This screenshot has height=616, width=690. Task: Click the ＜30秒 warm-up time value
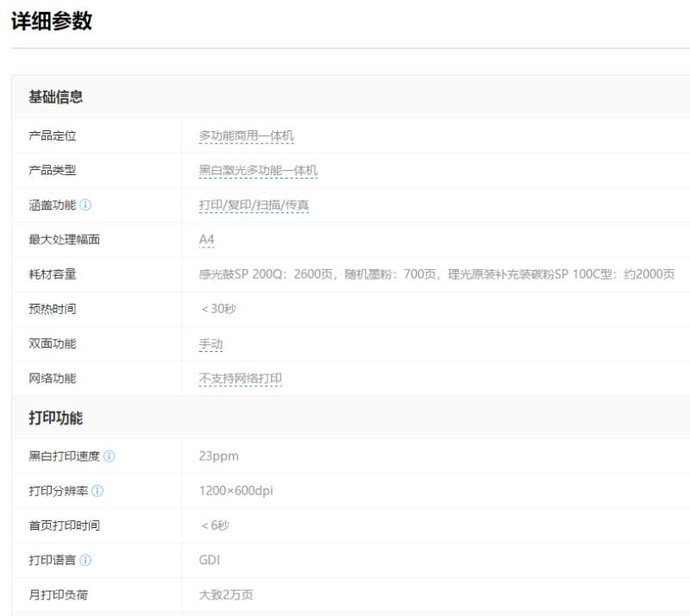click(217, 309)
